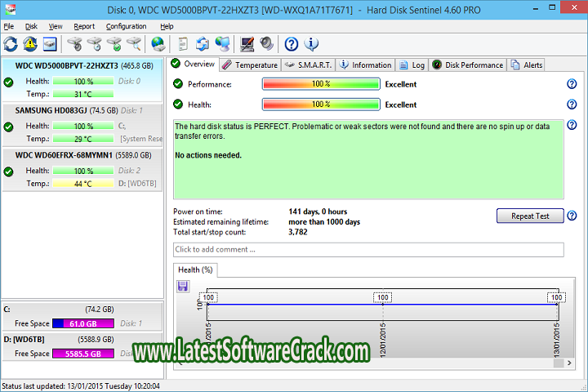
Task: Select the D: [WD6TB] partition entry
Action: coord(82,346)
